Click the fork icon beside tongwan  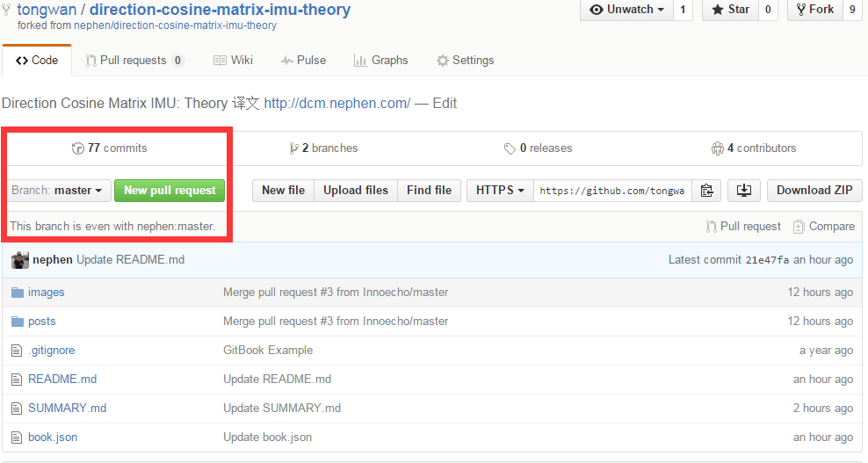pyautogui.click(x=7, y=10)
